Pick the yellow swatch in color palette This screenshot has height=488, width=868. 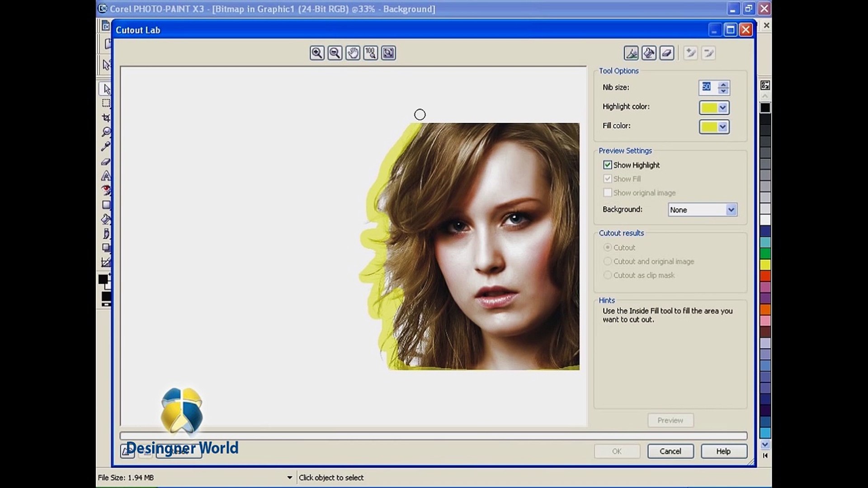pyautogui.click(x=765, y=265)
